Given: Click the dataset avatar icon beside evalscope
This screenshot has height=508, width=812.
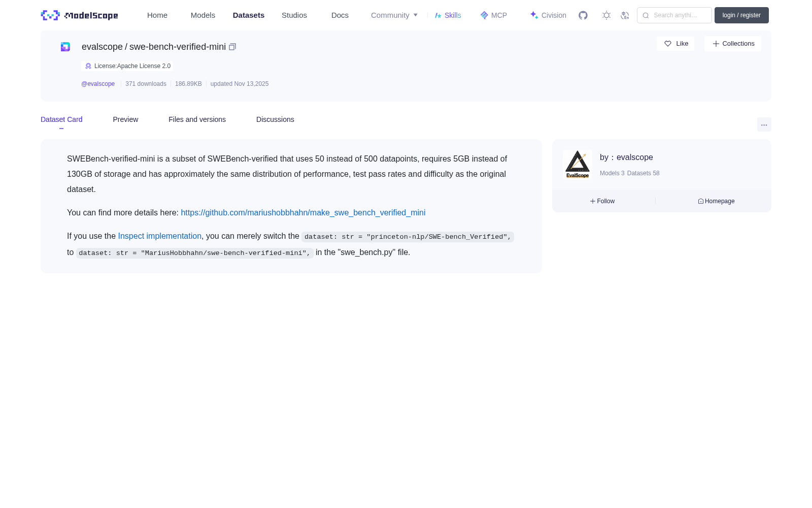Looking at the screenshot, I should pos(65,47).
